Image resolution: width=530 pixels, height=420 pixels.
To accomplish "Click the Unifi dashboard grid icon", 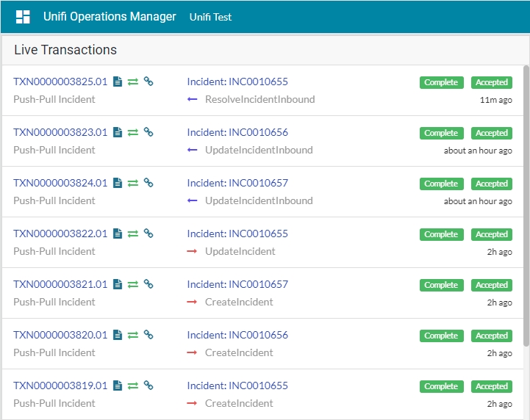I will (x=23, y=17).
